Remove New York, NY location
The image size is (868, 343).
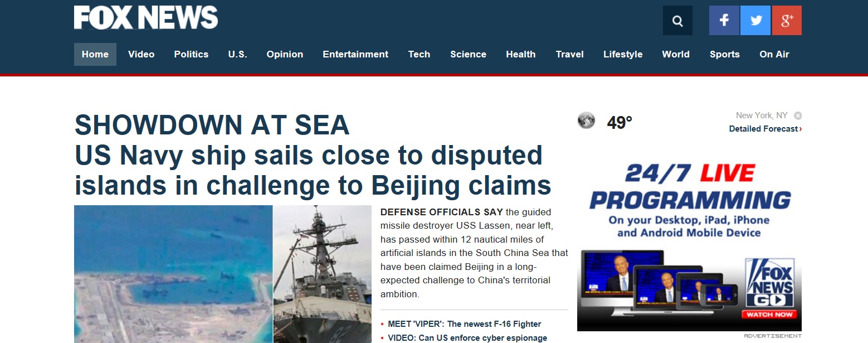coord(798,115)
